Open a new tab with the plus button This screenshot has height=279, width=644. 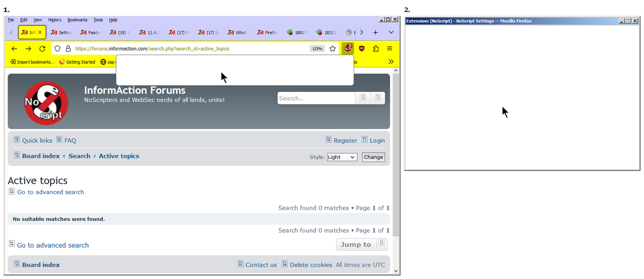[x=375, y=32]
